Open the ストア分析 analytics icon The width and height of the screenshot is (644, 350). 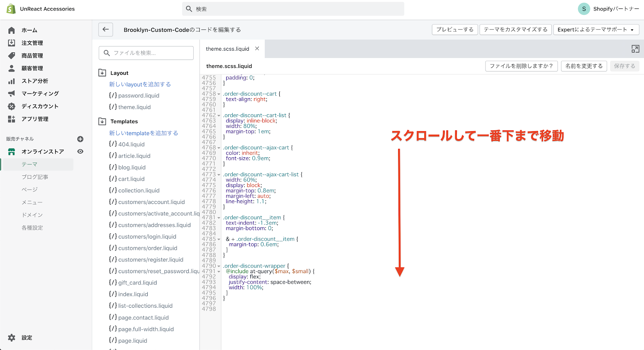[x=12, y=81]
